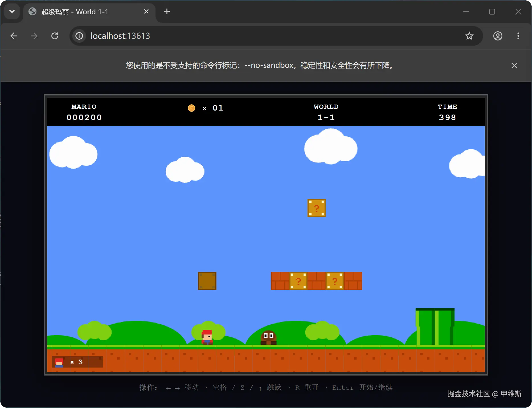
Task: Click the left question block in brick row
Action: click(x=298, y=281)
